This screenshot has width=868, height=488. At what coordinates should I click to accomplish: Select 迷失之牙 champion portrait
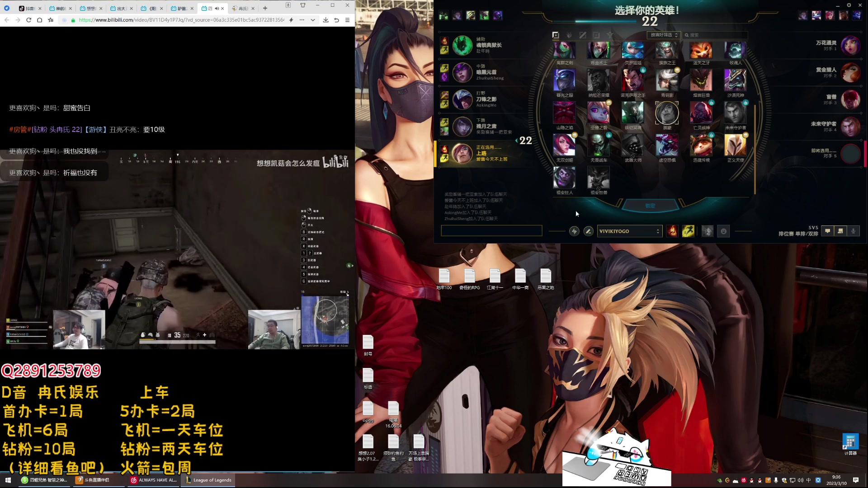click(701, 50)
